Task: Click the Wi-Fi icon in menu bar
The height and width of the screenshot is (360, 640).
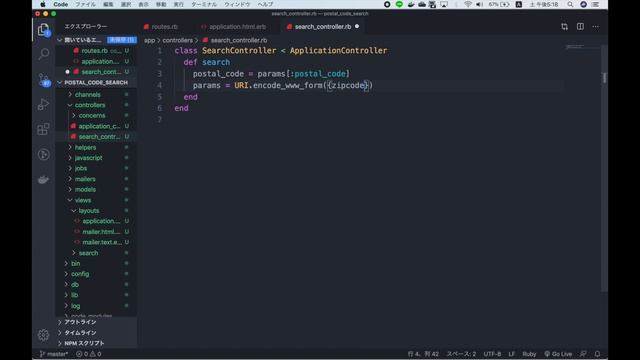Action: point(468,4)
